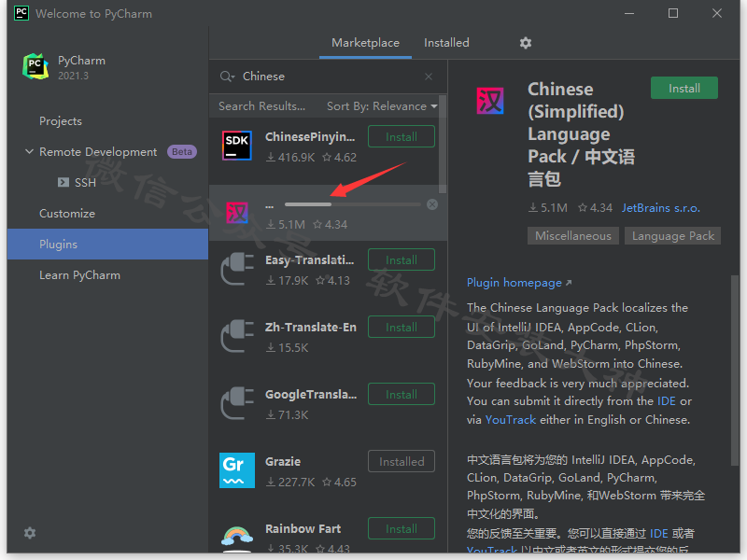Switch to the Marketplace tab

click(365, 43)
